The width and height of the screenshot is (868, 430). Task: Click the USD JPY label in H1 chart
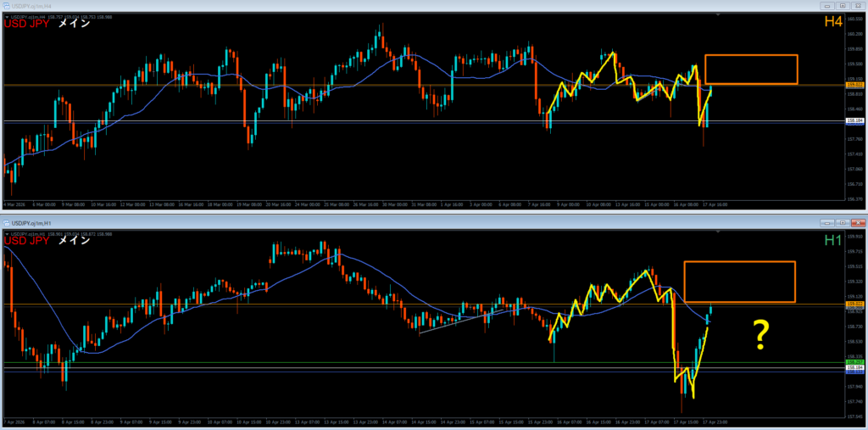[x=25, y=241]
